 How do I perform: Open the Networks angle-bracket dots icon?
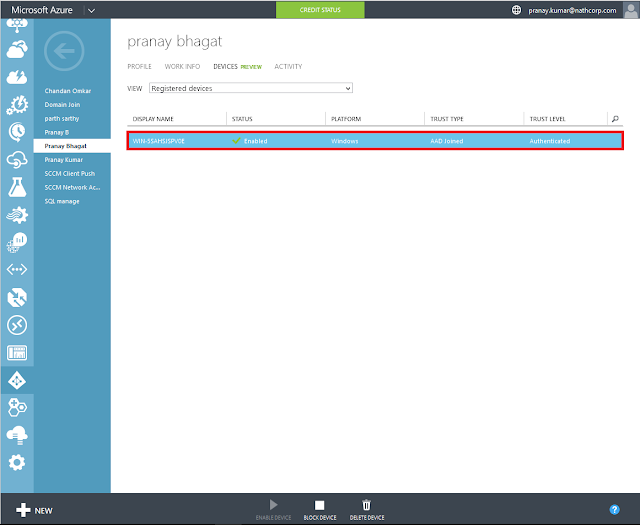click(x=17, y=269)
